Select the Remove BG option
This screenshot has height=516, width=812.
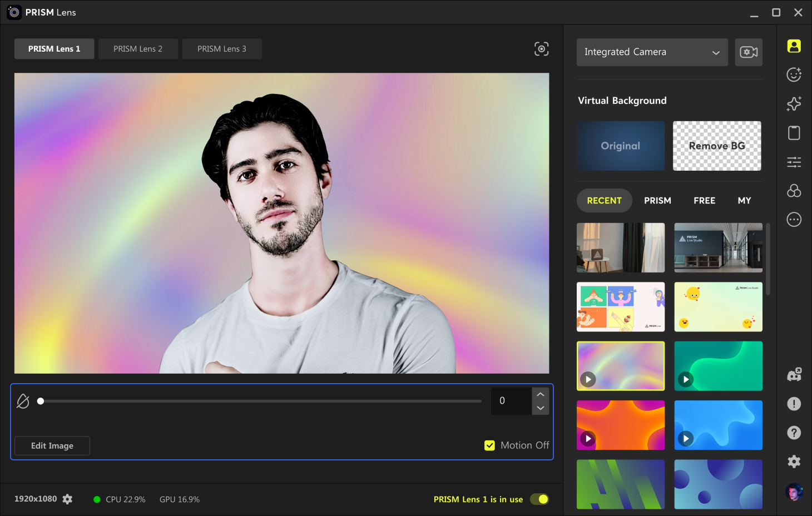(717, 146)
